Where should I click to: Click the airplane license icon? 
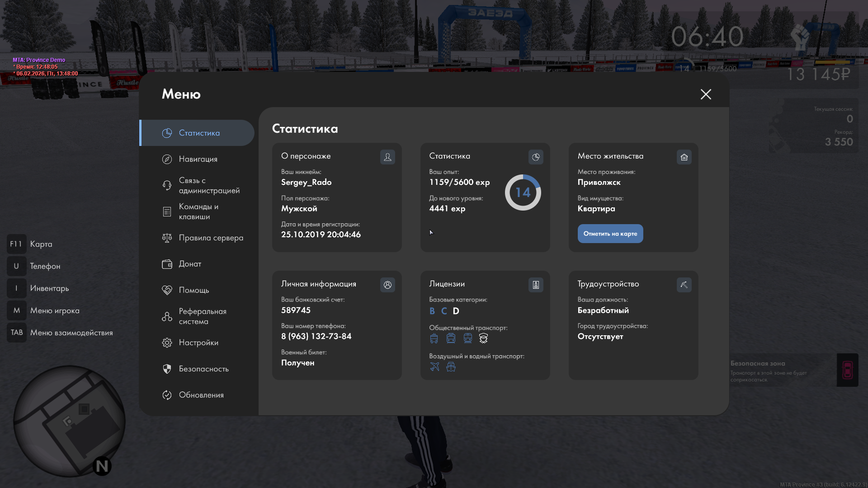434,366
